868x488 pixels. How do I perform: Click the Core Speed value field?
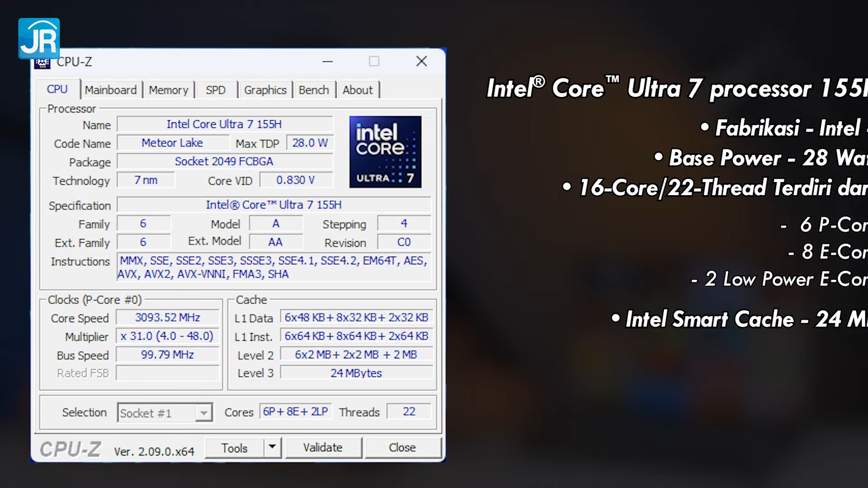pyautogui.click(x=168, y=318)
